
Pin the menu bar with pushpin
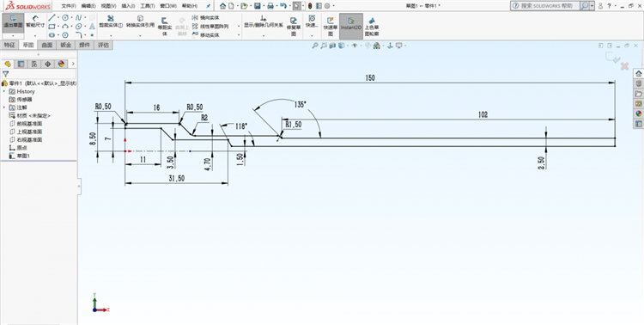click(209, 6)
